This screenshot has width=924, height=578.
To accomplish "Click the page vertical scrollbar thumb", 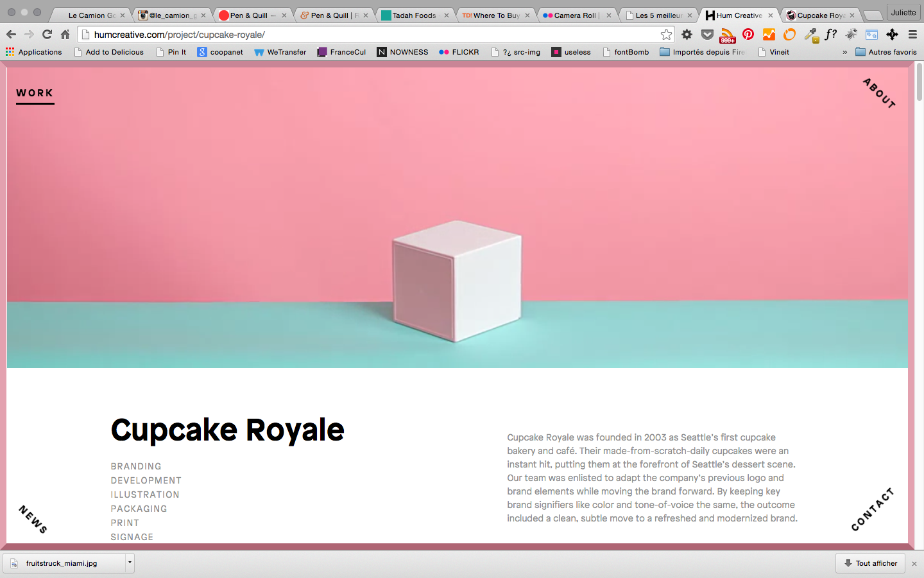I will pos(920,82).
